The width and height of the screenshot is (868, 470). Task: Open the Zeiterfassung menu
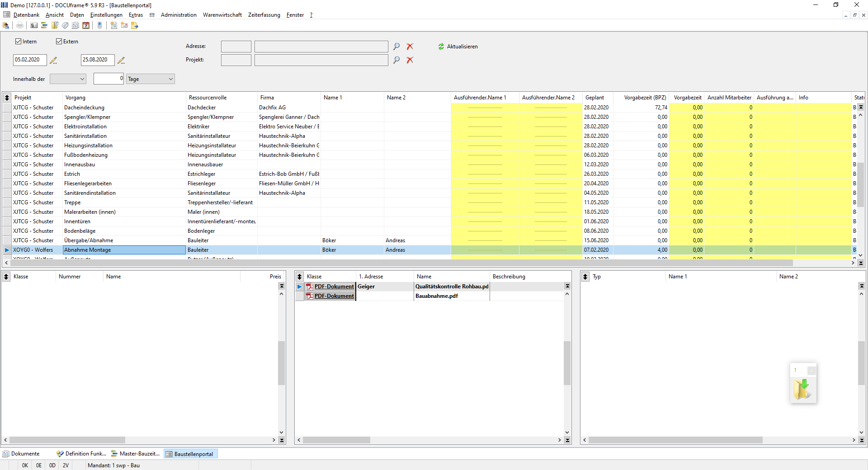[x=264, y=15]
